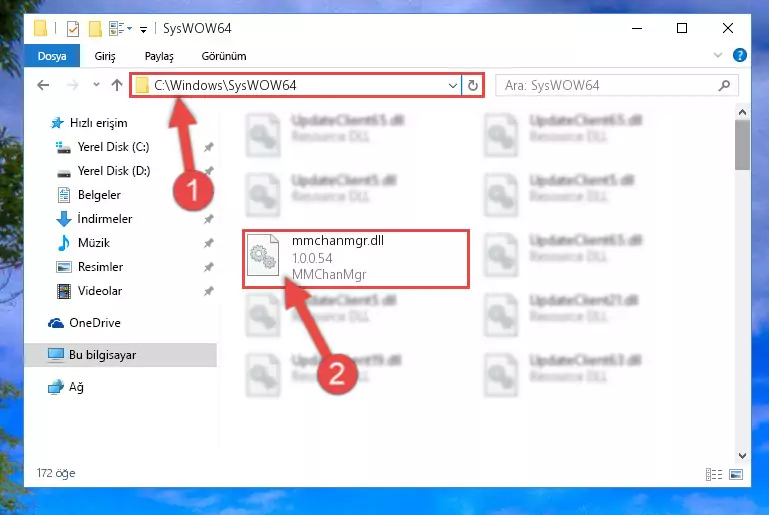Click the pin icon beside İndirmeler
The height and width of the screenshot is (515, 769).
pos(208,219)
